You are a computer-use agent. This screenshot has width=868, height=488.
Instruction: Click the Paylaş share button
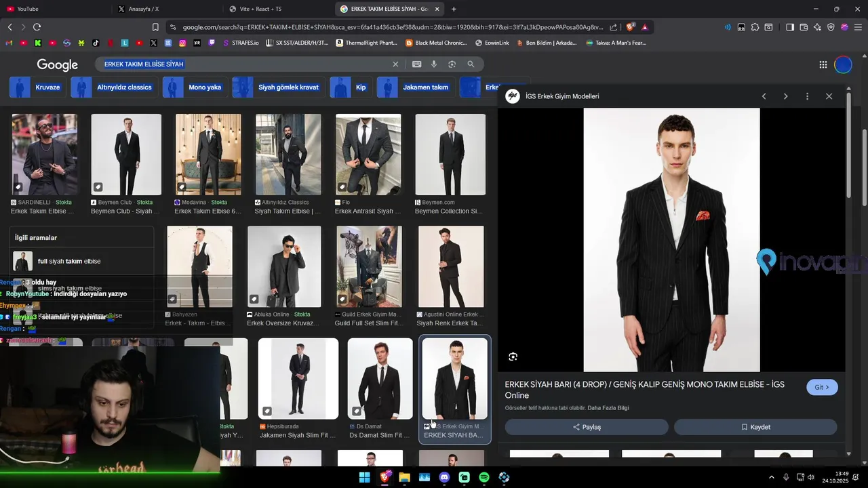point(587,427)
